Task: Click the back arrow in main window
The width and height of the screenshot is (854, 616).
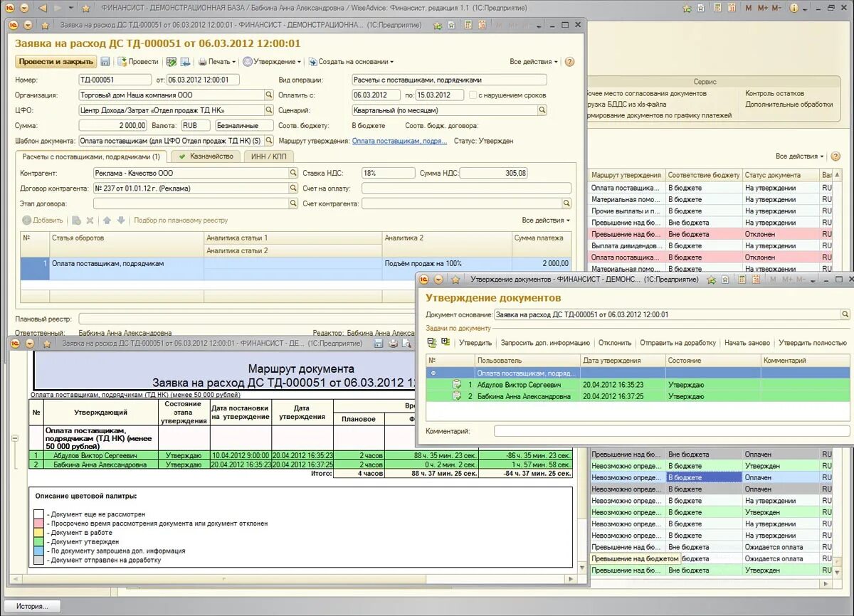Action: (42, 8)
